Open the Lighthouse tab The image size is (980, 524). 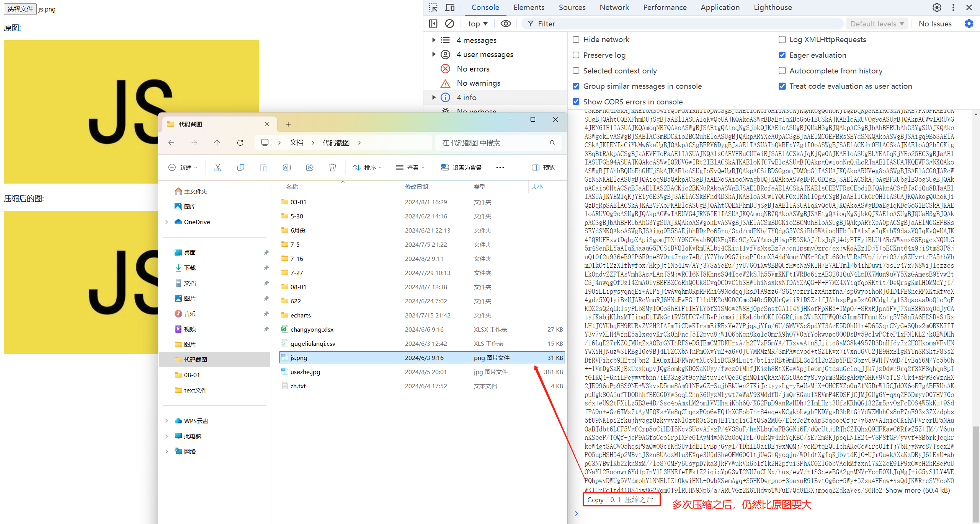[773, 7]
